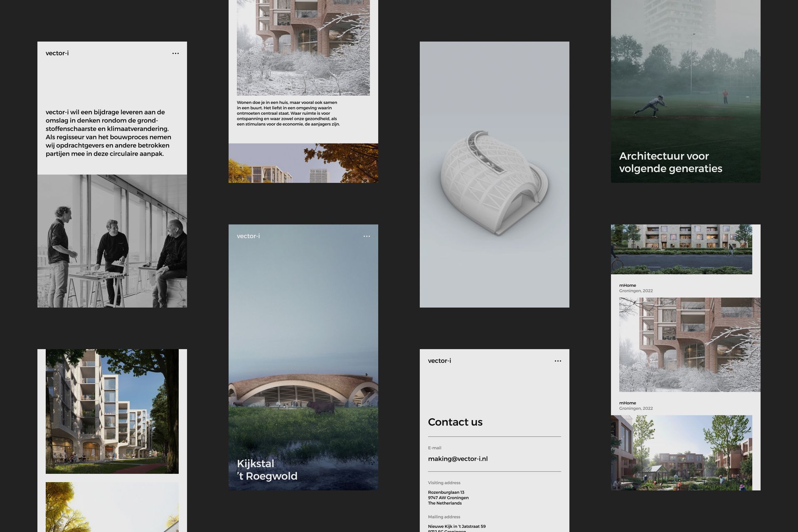Click vector-i logo on Kijkstal card
The image size is (798, 532).
(x=248, y=236)
